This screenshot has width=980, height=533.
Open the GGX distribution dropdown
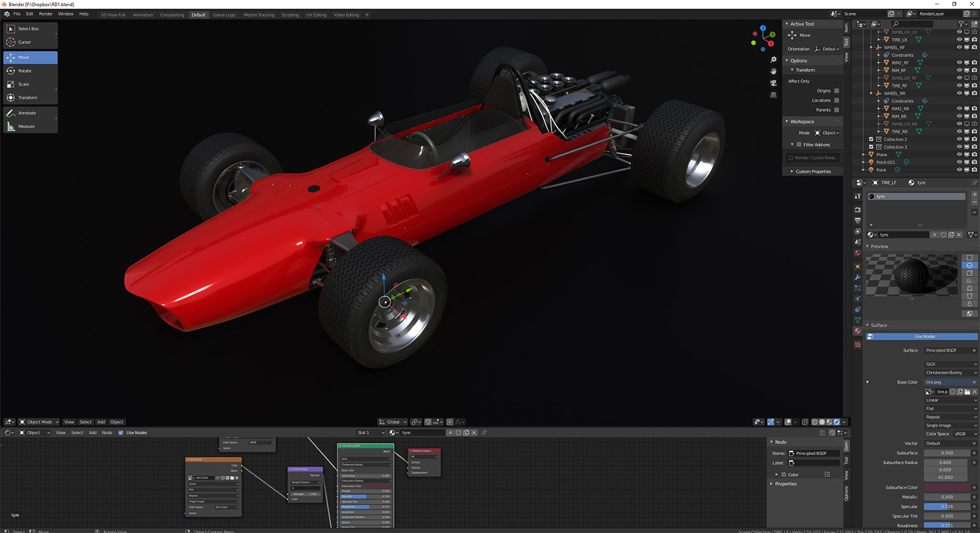[951, 364]
